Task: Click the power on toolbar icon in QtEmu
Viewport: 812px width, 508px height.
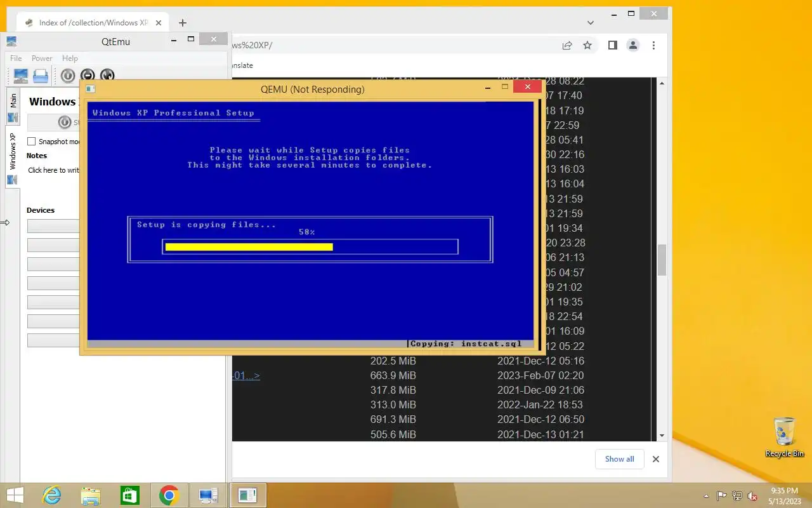Action: point(68,76)
